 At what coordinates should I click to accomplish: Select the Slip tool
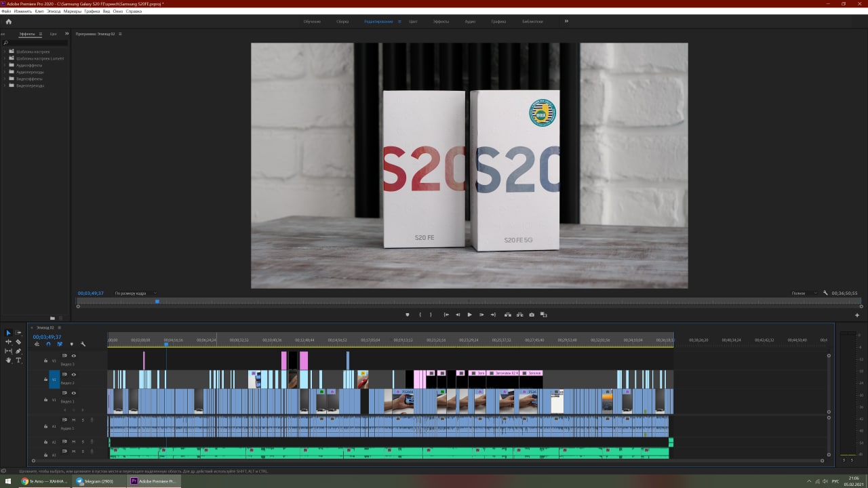pyautogui.click(x=9, y=351)
